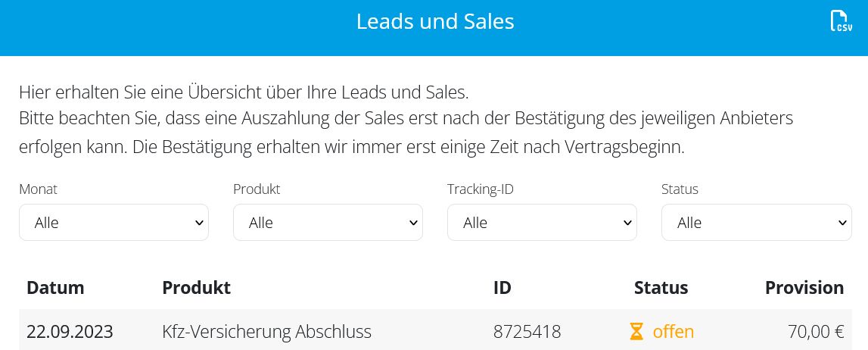This screenshot has height=350, width=868.
Task: Click the hourglass open-status icon
Action: point(636,332)
